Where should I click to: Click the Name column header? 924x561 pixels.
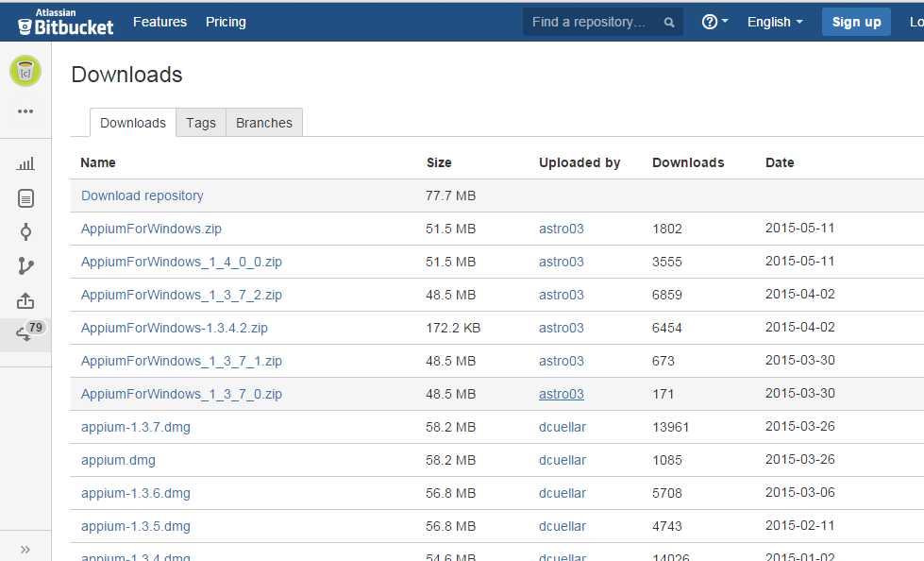[98, 162]
